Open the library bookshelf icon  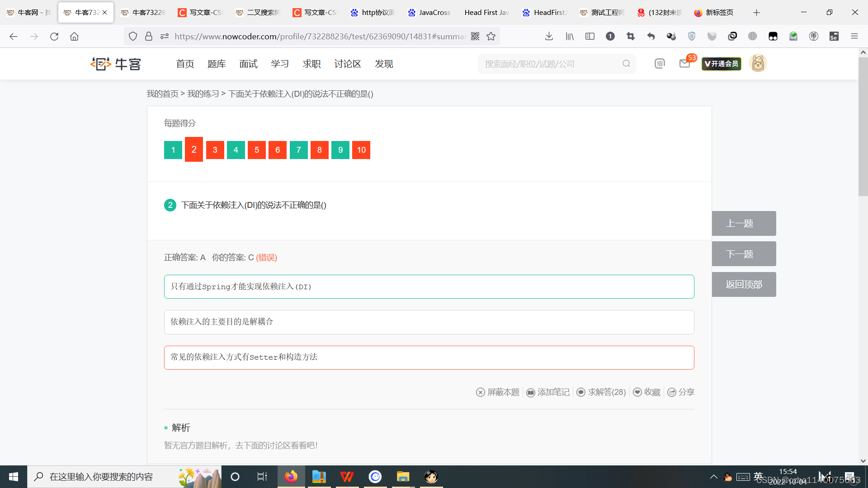[x=570, y=36]
